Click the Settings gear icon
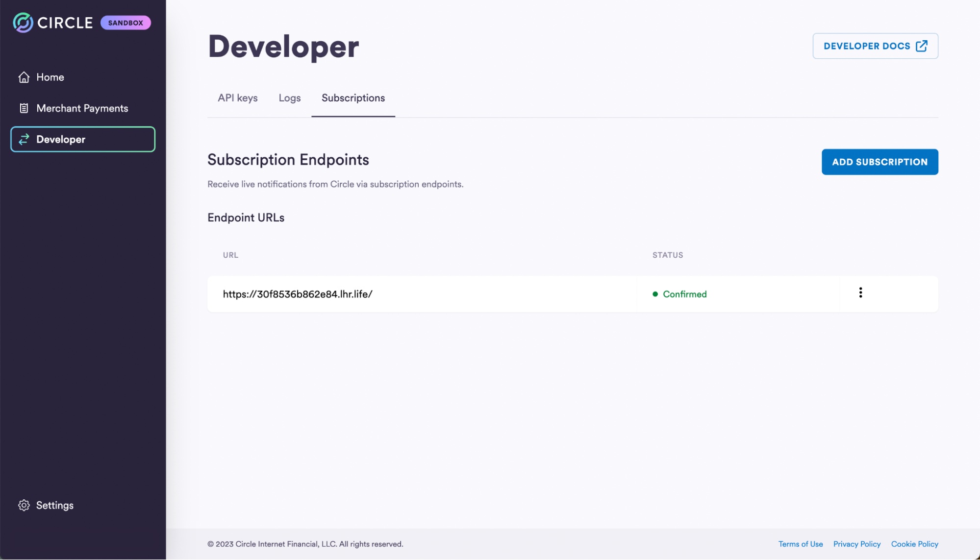 pos(24,506)
